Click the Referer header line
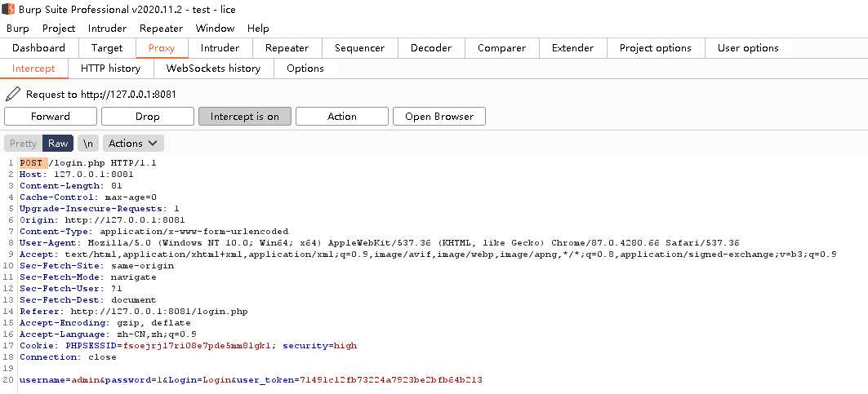 [x=133, y=312]
